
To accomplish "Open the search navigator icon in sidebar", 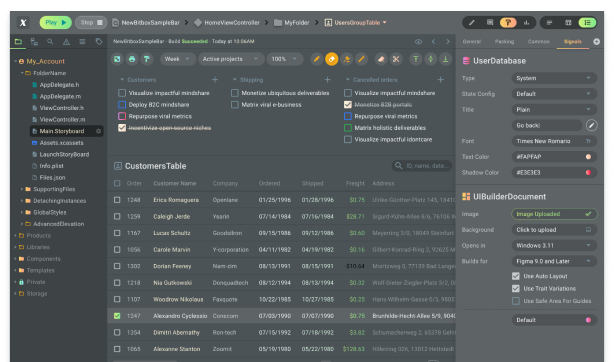I will [50, 42].
